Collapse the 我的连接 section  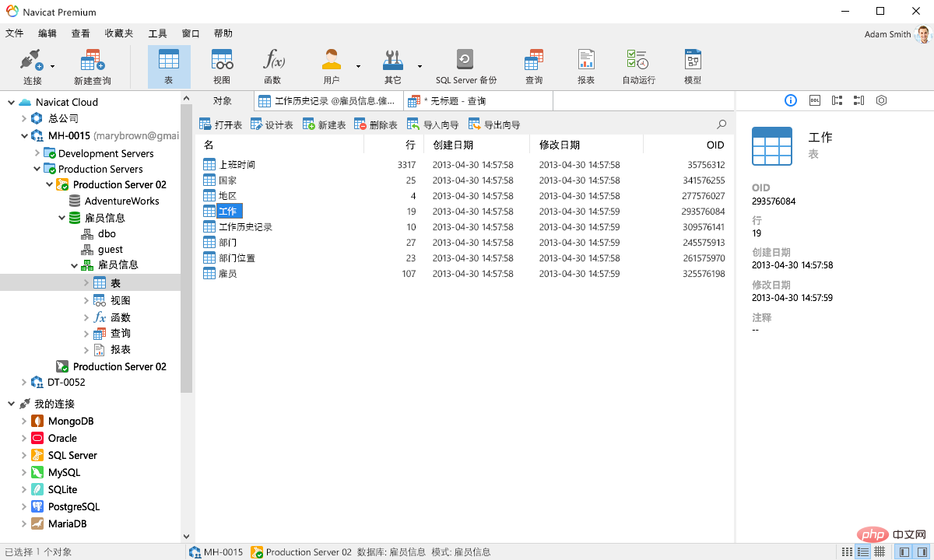(11, 404)
